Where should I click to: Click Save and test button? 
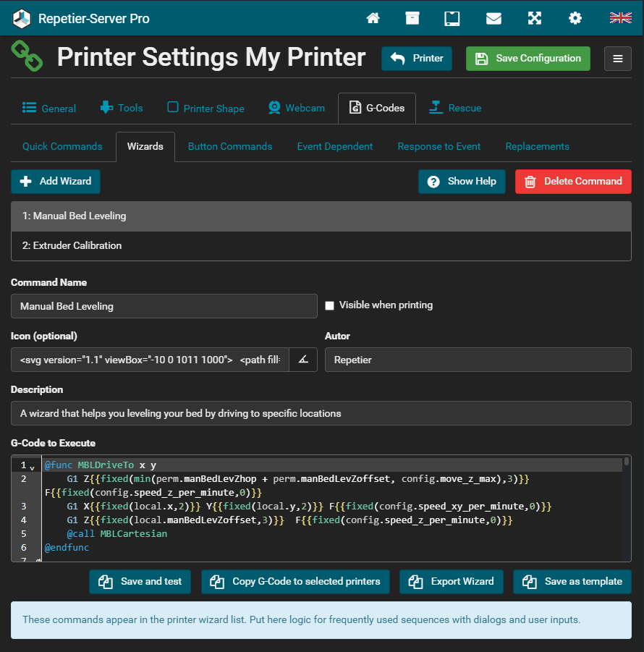click(x=140, y=582)
